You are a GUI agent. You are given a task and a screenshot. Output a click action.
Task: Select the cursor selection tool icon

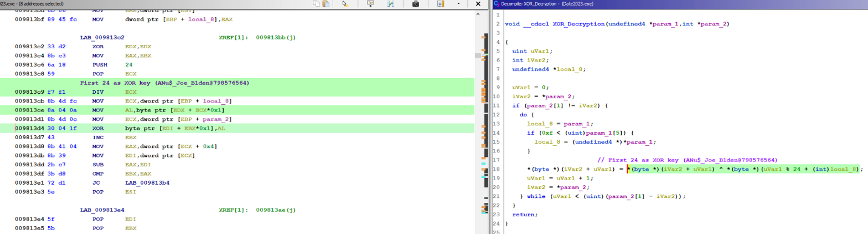[345, 4]
